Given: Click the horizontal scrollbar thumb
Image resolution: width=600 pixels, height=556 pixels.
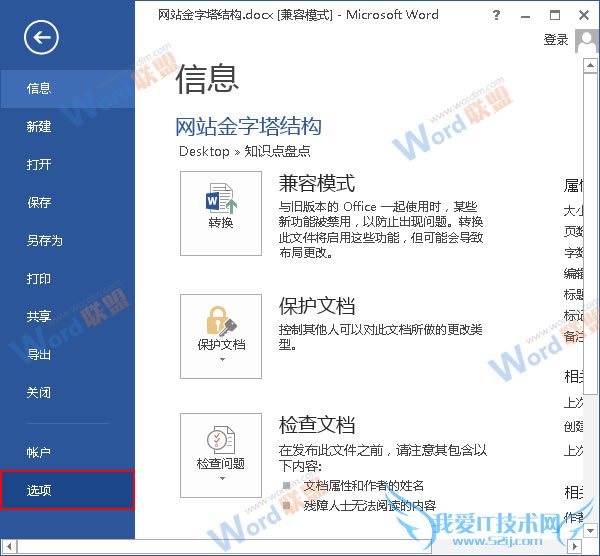Looking at the screenshot, I should [x=225, y=546].
